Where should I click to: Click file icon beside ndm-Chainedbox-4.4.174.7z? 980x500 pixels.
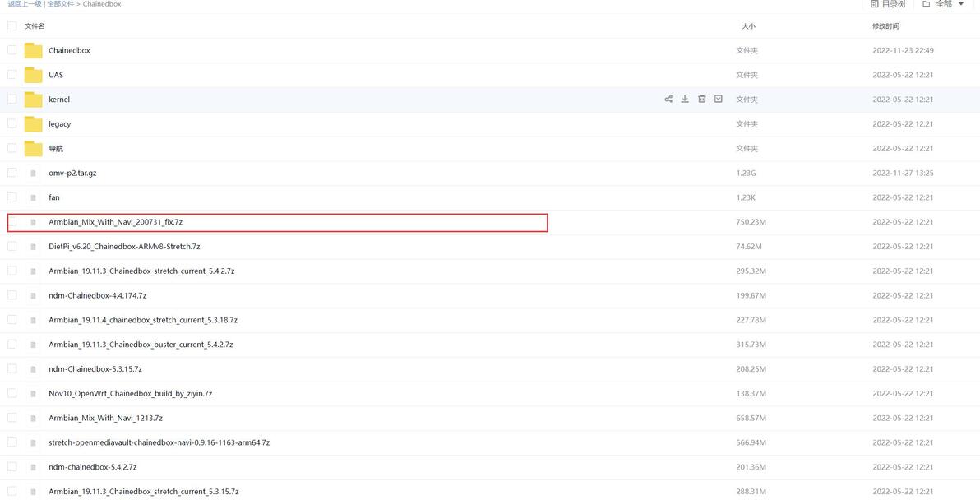click(33, 295)
